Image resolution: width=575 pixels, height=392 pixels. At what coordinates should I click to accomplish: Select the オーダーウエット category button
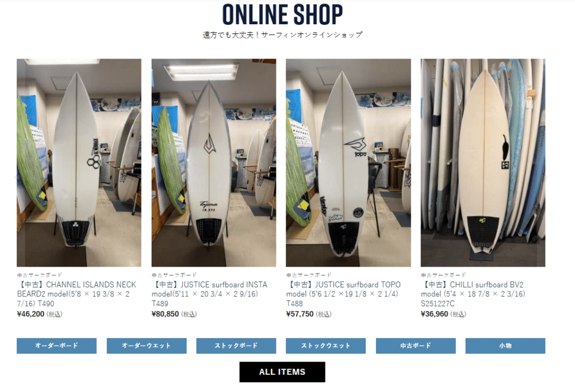click(147, 346)
